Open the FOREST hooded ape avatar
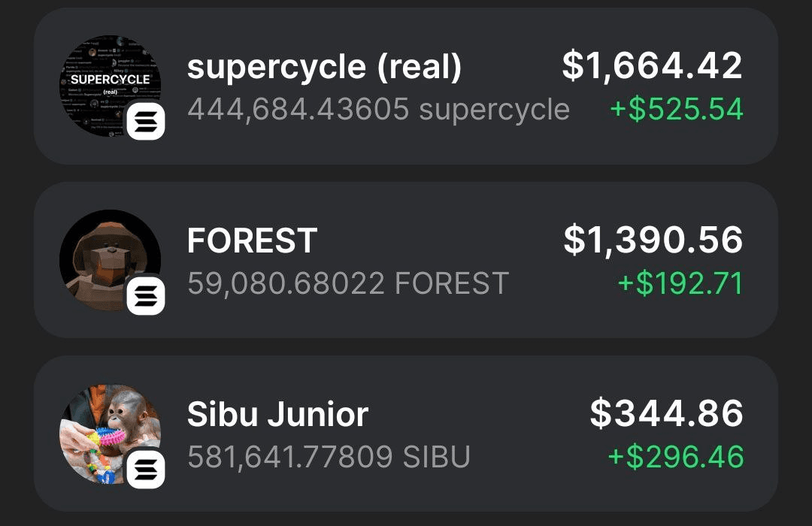This screenshot has height=526, width=812. pos(110,260)
